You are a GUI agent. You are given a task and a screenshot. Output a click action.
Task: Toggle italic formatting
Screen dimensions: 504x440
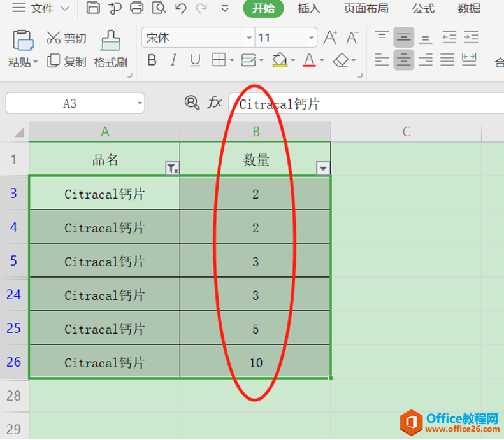(173, 60)
